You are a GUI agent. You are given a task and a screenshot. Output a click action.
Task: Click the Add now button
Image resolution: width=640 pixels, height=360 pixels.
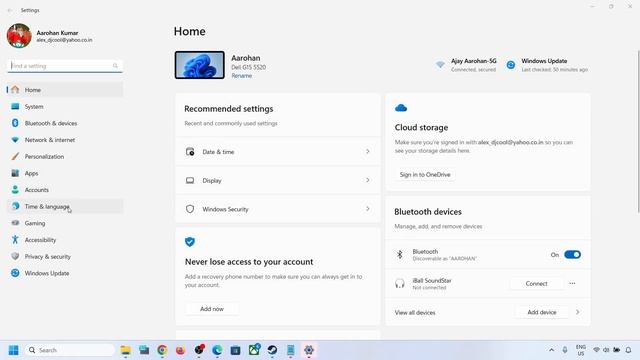point(212,309)
